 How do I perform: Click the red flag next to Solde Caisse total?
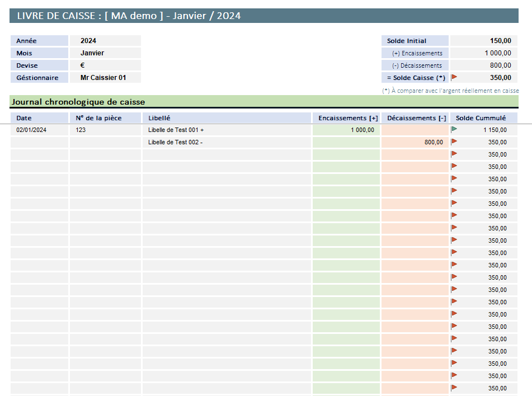tap(454, 77)
